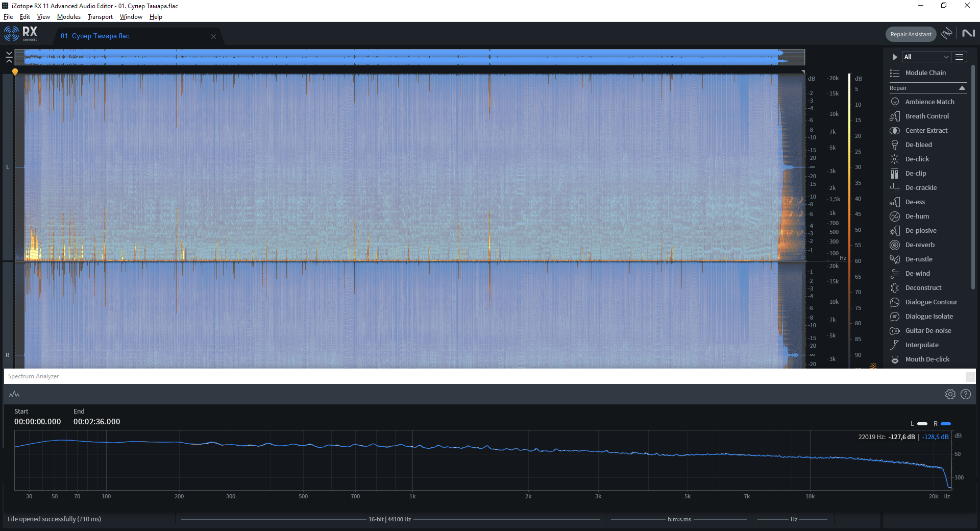
Task: Open the Hz frequency unit selector
Action: 794,519
